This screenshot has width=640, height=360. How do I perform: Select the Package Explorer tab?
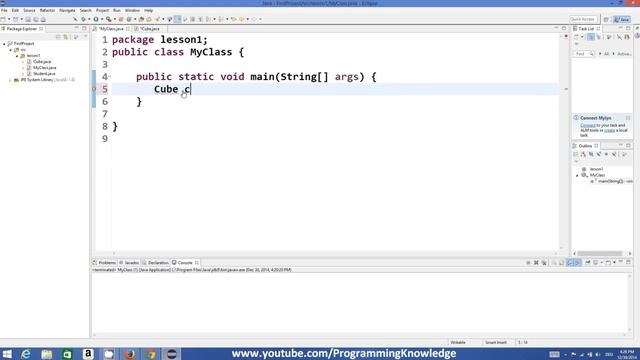(x=22, y=29)
